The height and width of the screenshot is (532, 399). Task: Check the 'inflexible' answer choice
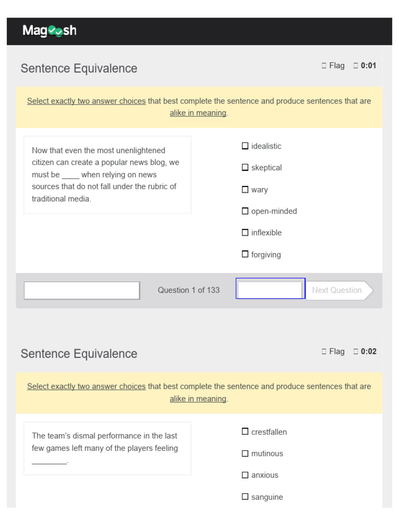point(245,232)
